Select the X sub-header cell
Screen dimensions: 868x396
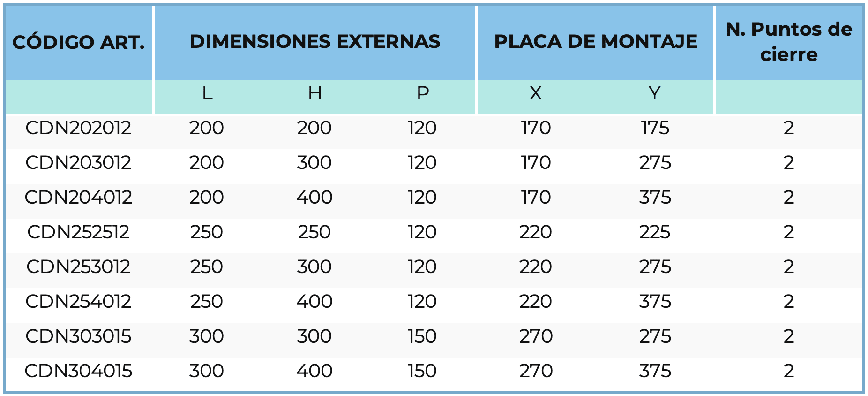(x=535, y=93)
